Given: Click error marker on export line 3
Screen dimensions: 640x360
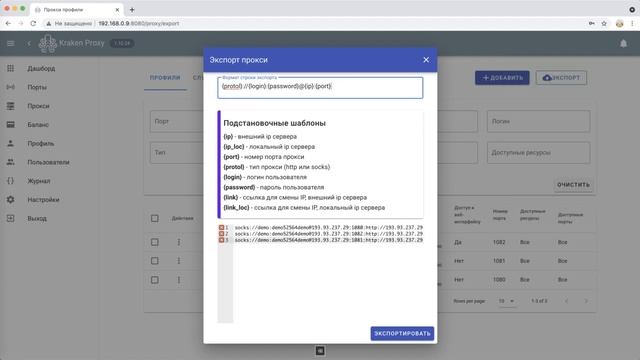Looking at the screenshot, I should pos(221,240).
